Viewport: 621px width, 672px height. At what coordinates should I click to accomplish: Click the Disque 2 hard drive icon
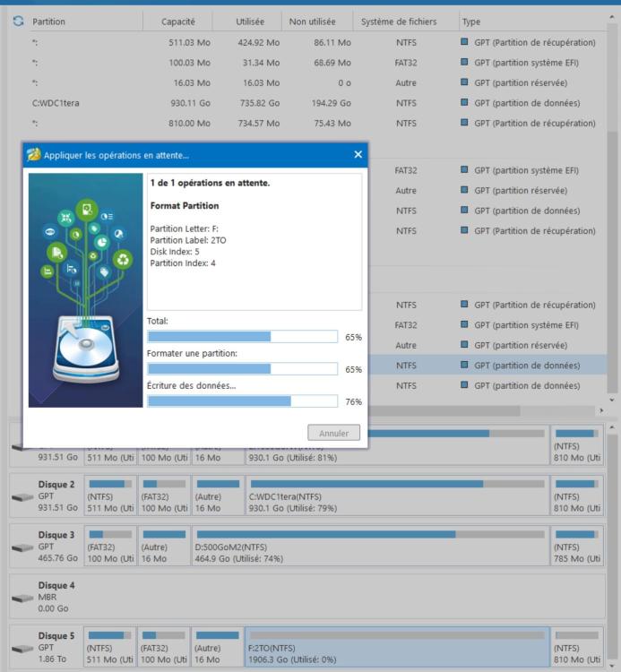pos(23,497)
